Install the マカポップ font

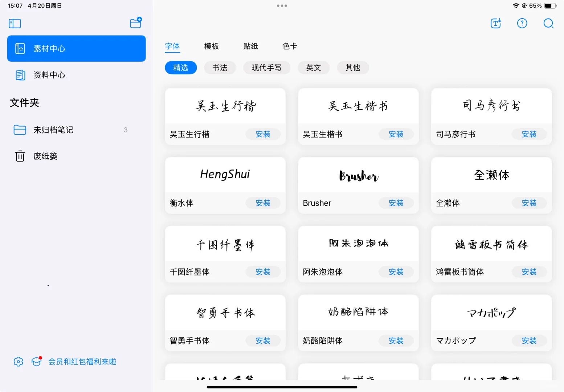pos(530,341)
